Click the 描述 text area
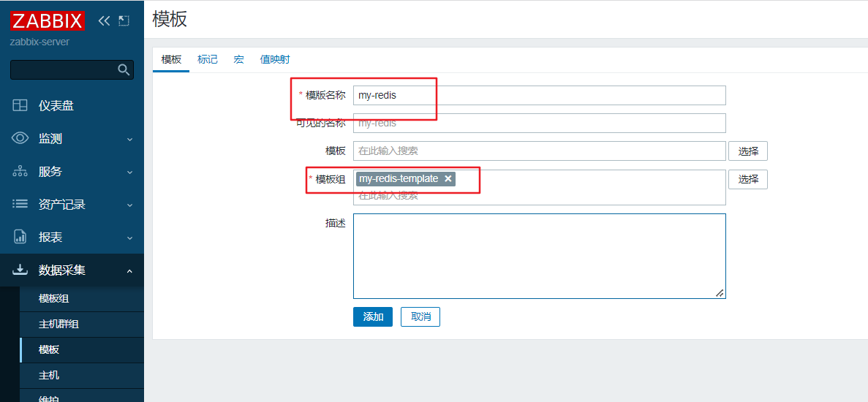 (x=539, y=256)
